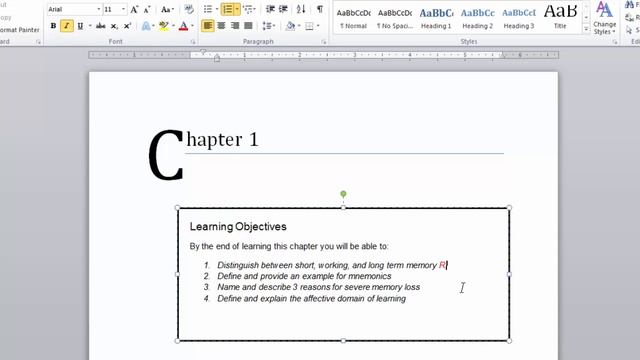
Task: Apply the No Spacing style
Action: click(395, 18)
